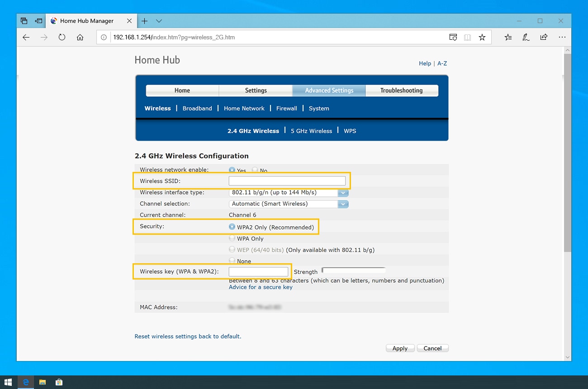Open File Explorer from the taskbar
The width and height of the screenshot is (588, 389).
coord(43,382)
